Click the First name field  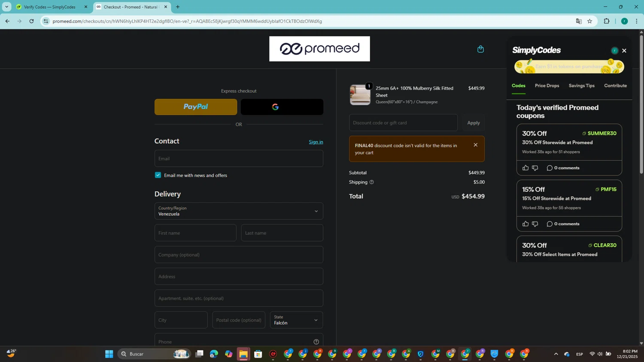point(195,233)
